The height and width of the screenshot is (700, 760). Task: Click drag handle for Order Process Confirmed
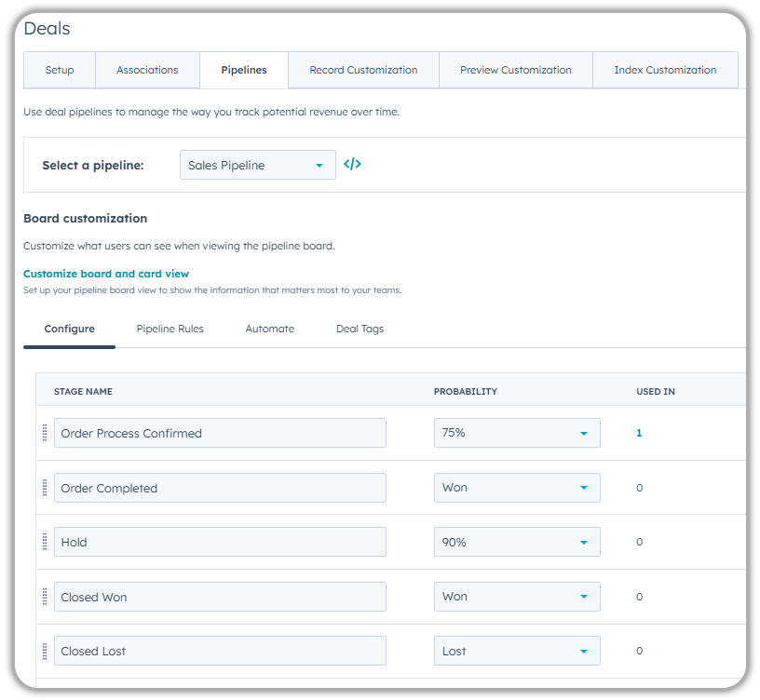pyautogui.click(x=45, y=433)
